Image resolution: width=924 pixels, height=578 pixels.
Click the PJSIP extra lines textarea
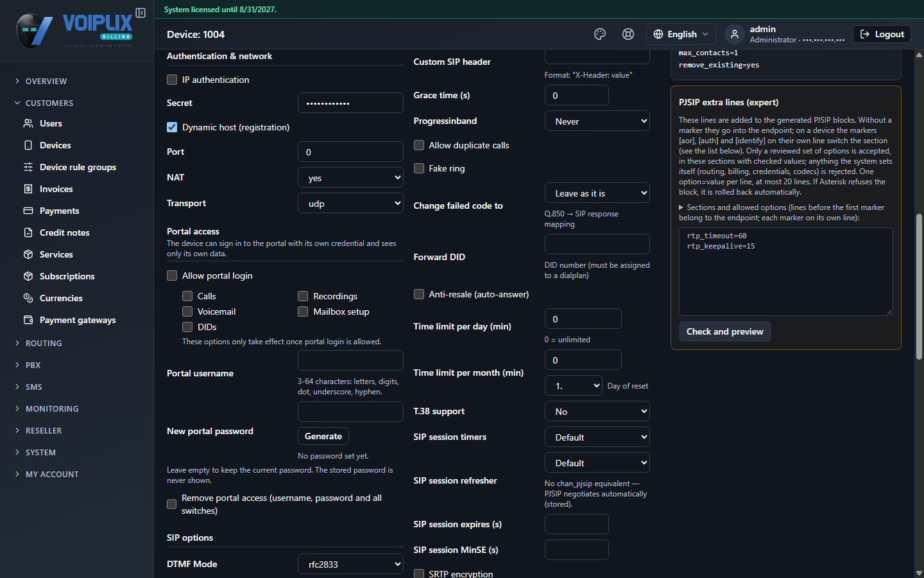(x=786, y=272)
